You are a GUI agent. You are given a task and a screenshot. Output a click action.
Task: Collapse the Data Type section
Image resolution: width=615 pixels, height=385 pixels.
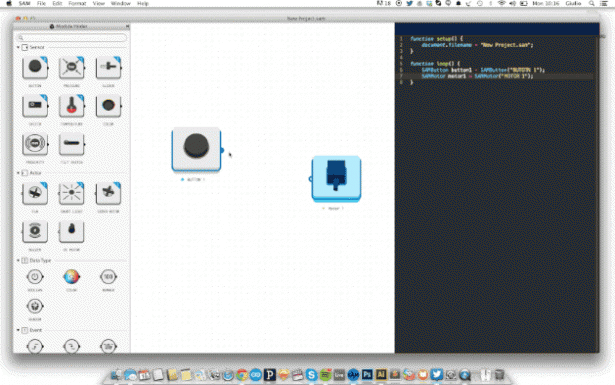(x=18, y=260)
